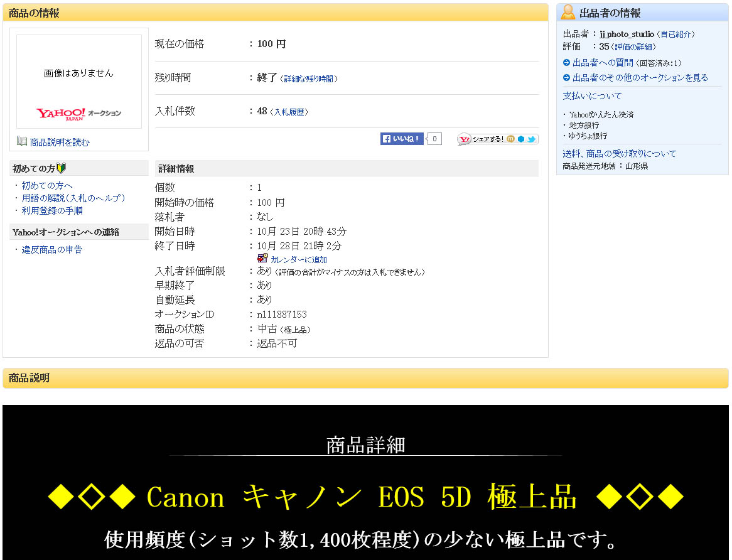Click the Yahoo シェアする! share icon

coord(464,139)
